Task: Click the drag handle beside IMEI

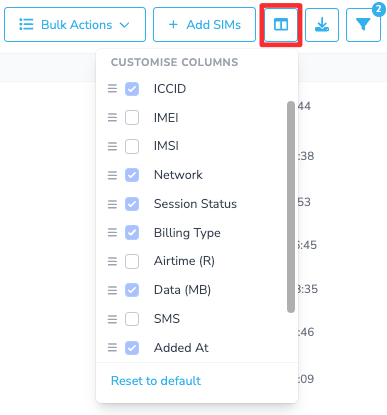Action: tap(112, 117)
